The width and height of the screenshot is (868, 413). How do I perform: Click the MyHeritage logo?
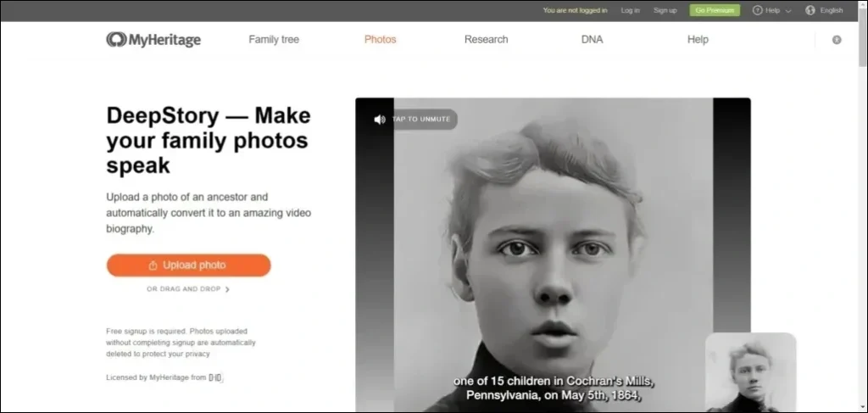153,40
